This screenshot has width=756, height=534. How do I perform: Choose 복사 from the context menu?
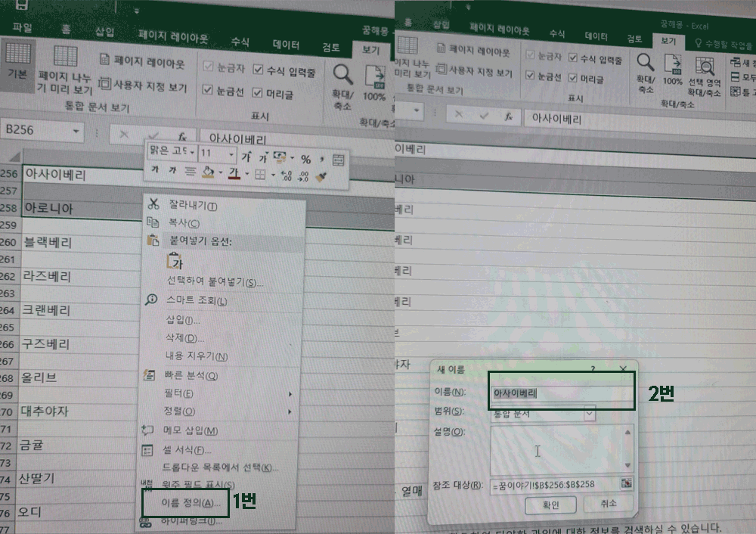click(x=183, y=223)
